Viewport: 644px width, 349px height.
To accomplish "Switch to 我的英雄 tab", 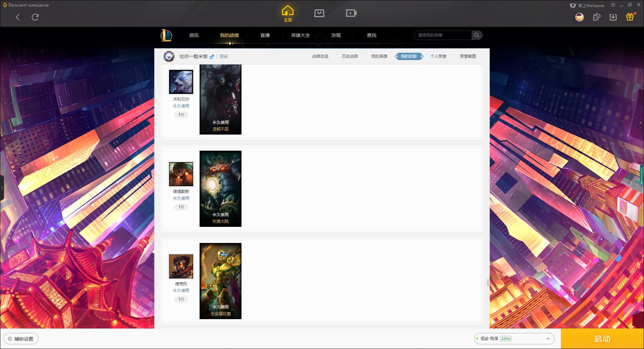I will [379, 56].
